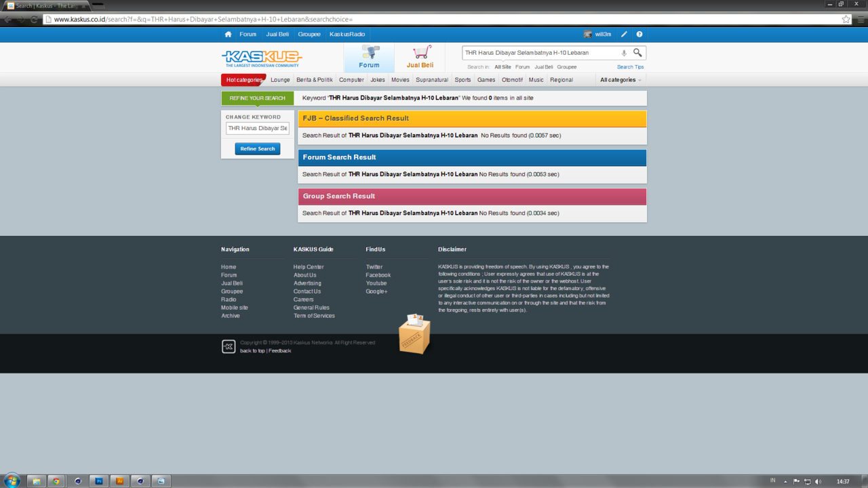This screenshot has width=868, height=488.
Task: Open Jokes category
Action: tap(378, 80)
